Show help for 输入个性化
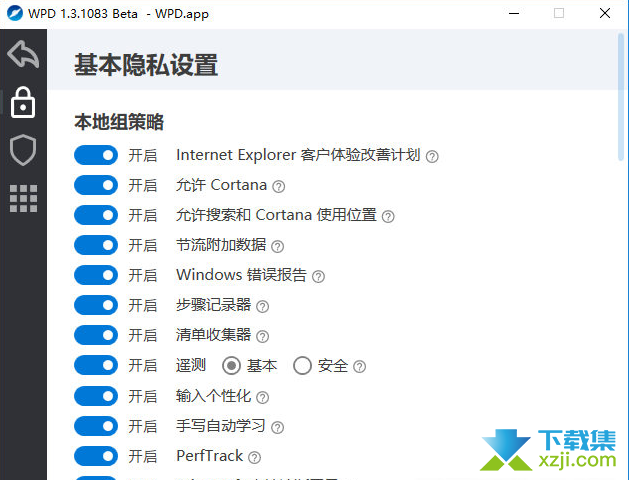The height and width of the screenshot is (480, 629). tap(262, 397)
